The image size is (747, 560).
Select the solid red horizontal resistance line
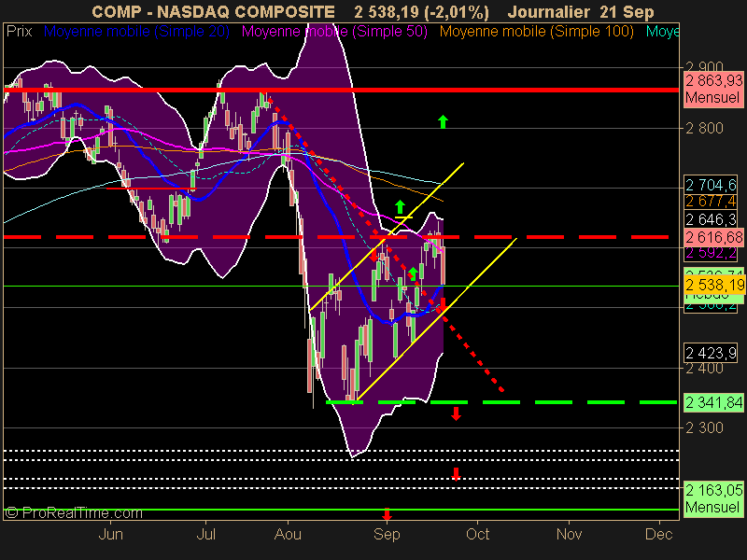pos(341,90)
